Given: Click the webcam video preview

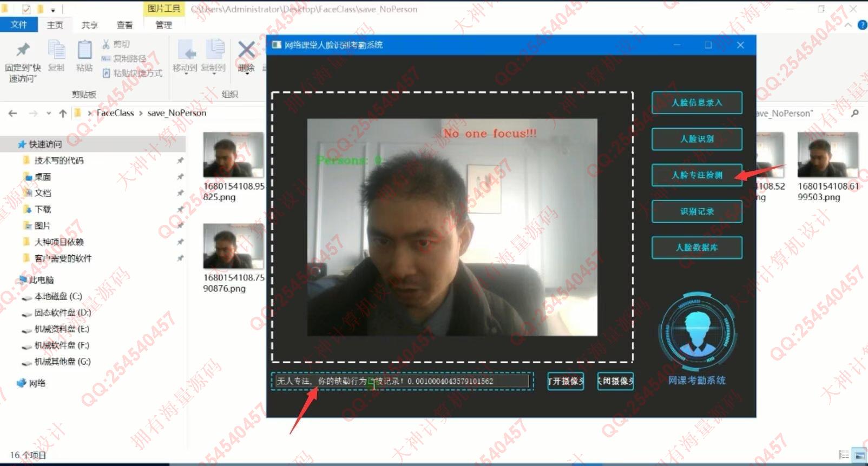Looking at the screenshot, I should point(452,227).
